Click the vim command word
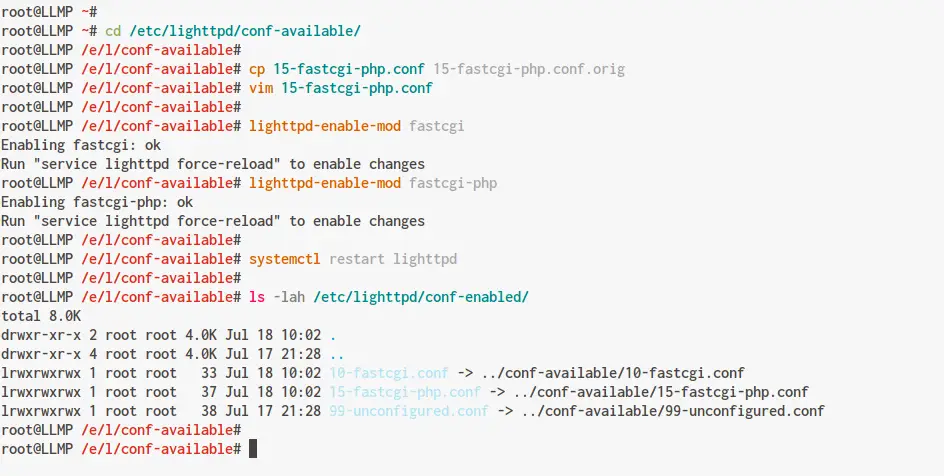 click(261, 88)
